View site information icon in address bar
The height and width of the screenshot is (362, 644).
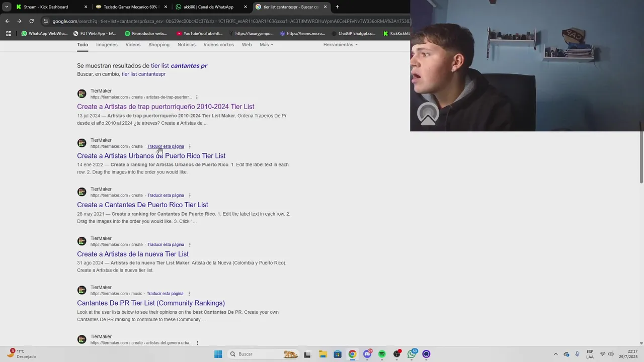(46, 21)
